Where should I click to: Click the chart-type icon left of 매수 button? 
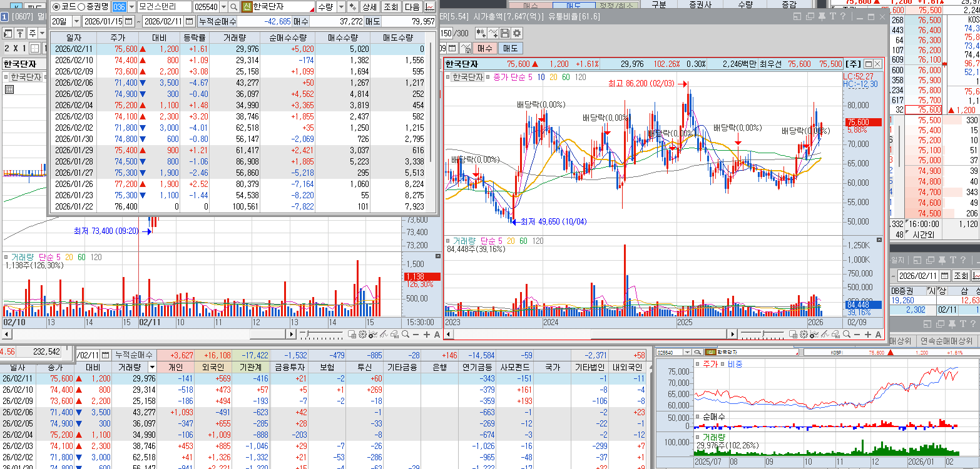466,48
